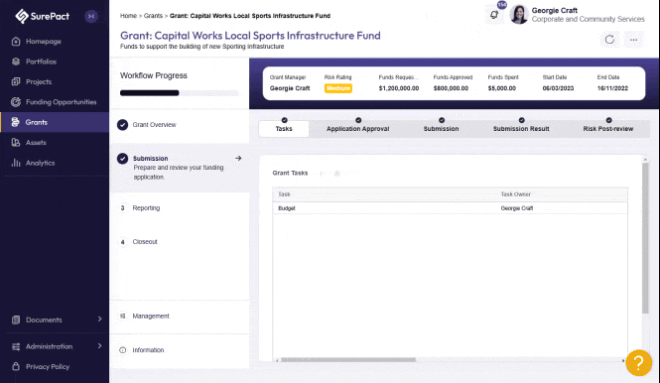Click Georgie Craft in the Task Owner column
The height and width of the screenshot is (383, 660).
(x=517, y=208)
